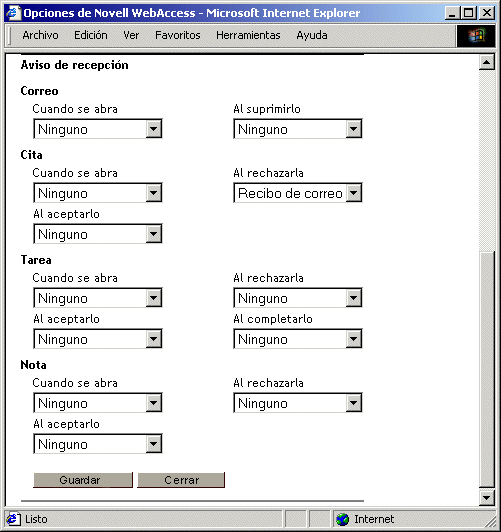501x532 pixels.
Task: Click the 'Cita' section heading
Action: (x=31, y=155)
